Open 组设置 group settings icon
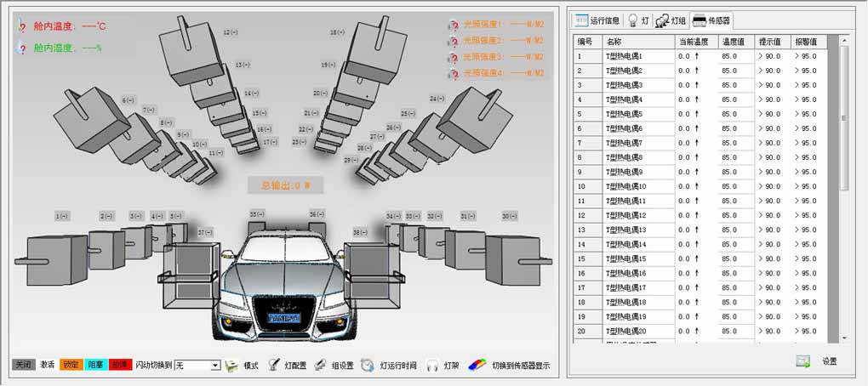Viewport: 868px width, 386px height. [320, 366]
